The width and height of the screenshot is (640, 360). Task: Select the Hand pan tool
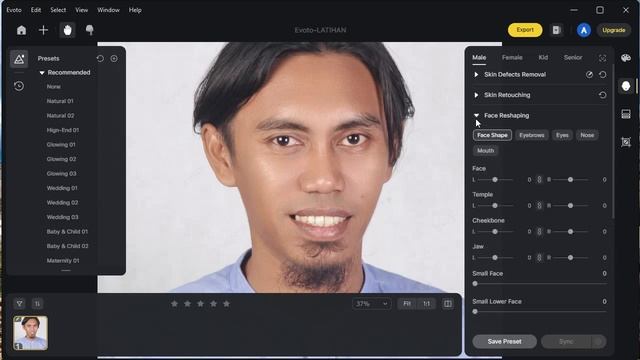[x=67, y=30]
